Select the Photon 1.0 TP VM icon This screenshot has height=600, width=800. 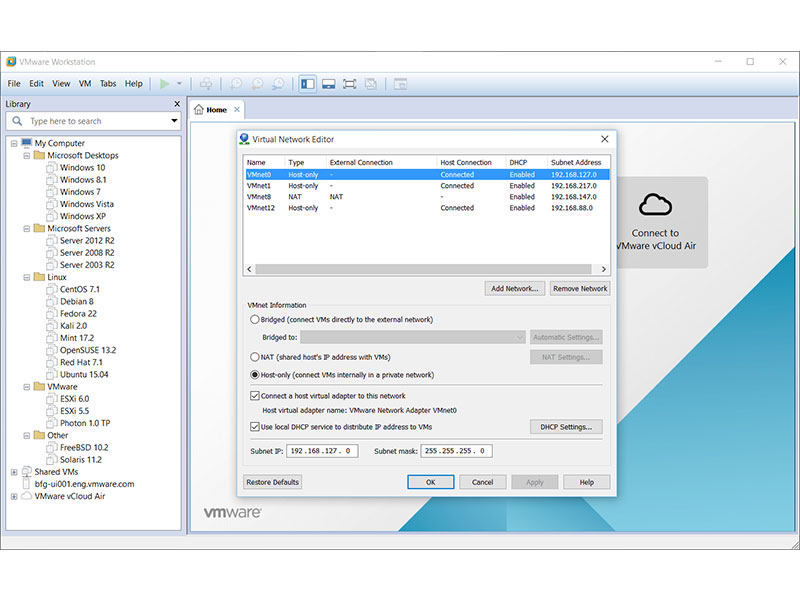[52, 423]
